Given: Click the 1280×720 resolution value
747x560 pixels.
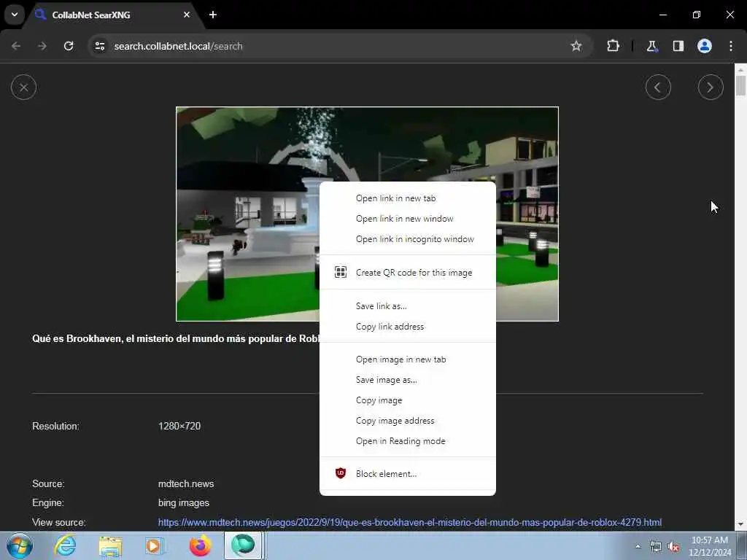Looking at the screenshot, I should click(179, 426).
